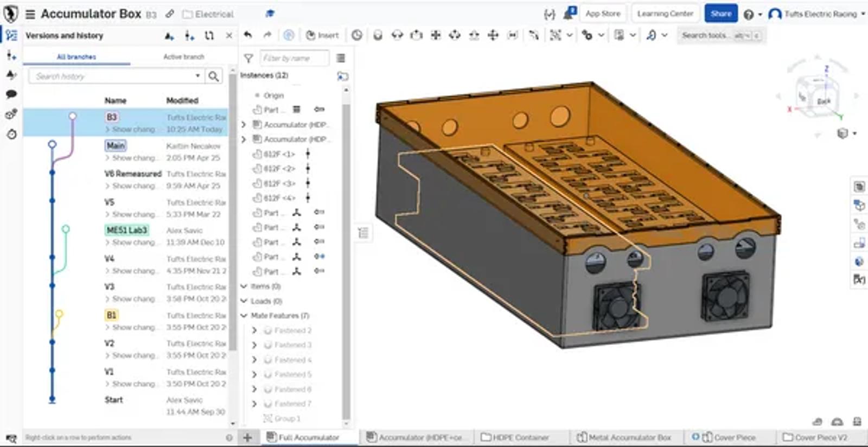Click the undo arrow in toolbar
Image resolution: width=868 pixels, height=447 pixels.
pos(248,35)
